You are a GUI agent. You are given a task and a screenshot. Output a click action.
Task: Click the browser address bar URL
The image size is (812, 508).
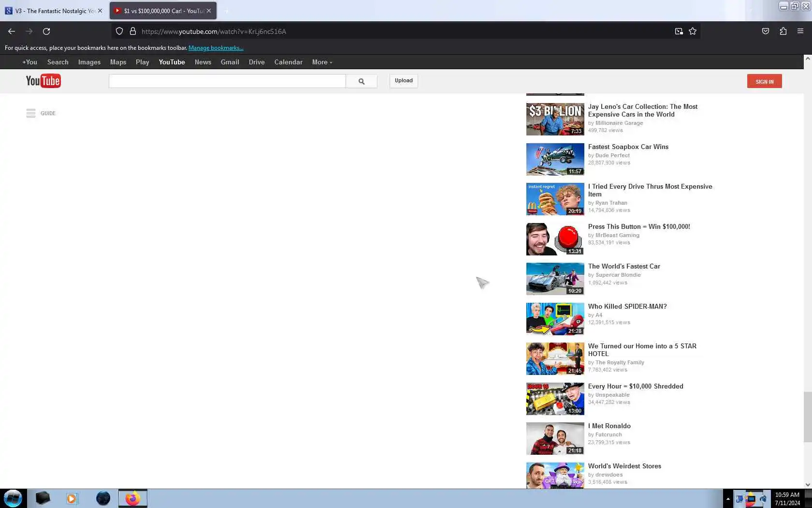pyautogui.click(x=214, y=31)
